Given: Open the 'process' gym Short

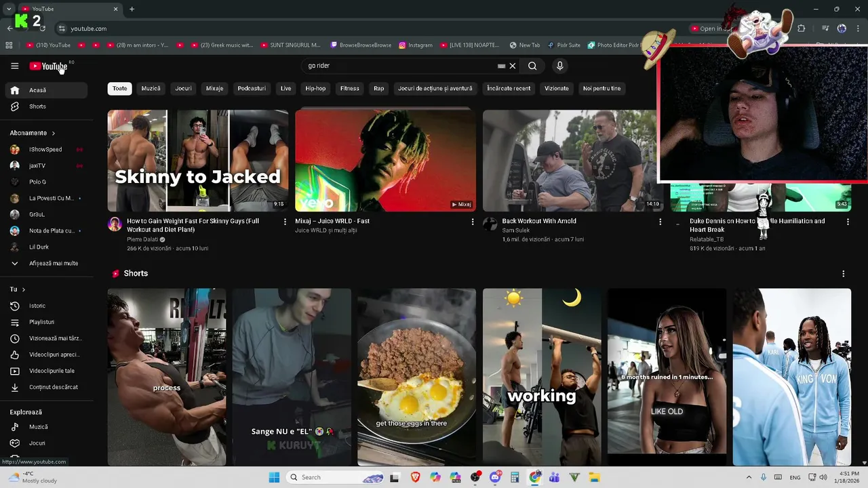Looking at the screenshot, I should 167,377.
